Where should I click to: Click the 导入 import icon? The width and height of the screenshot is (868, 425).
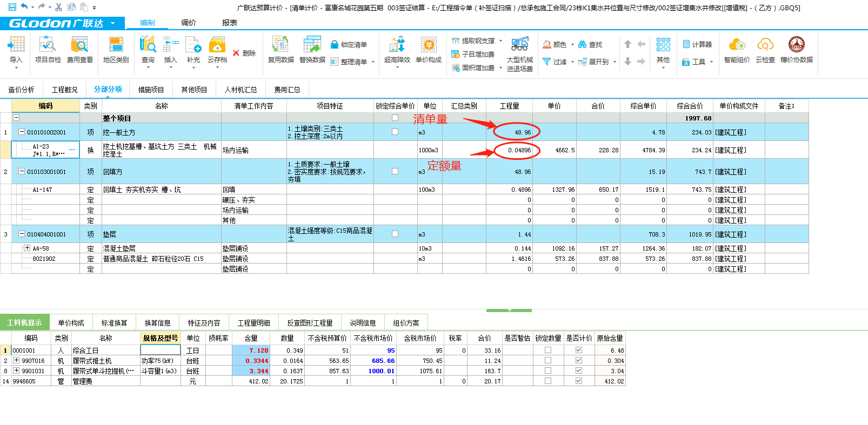pyautogui.click(x=16, y=45)
